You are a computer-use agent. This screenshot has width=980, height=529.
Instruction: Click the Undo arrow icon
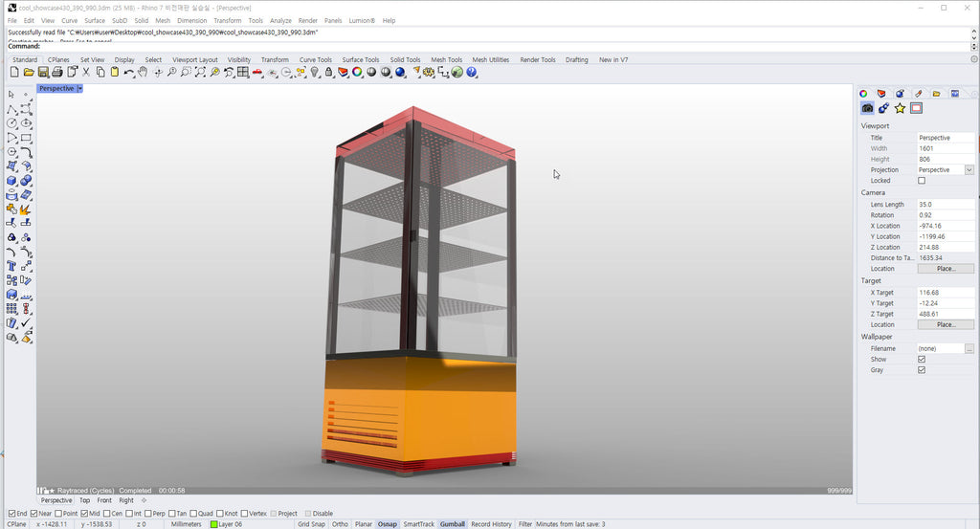(x=128, y=73)
